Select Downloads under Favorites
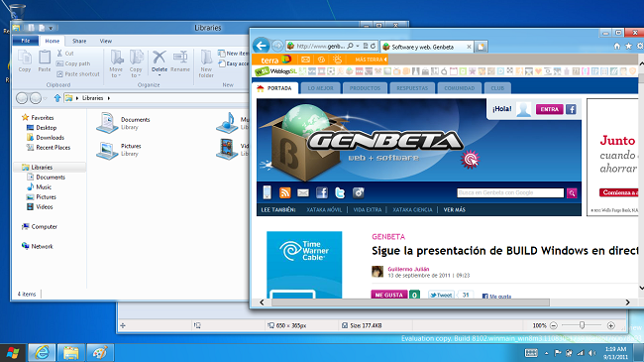 46,138
